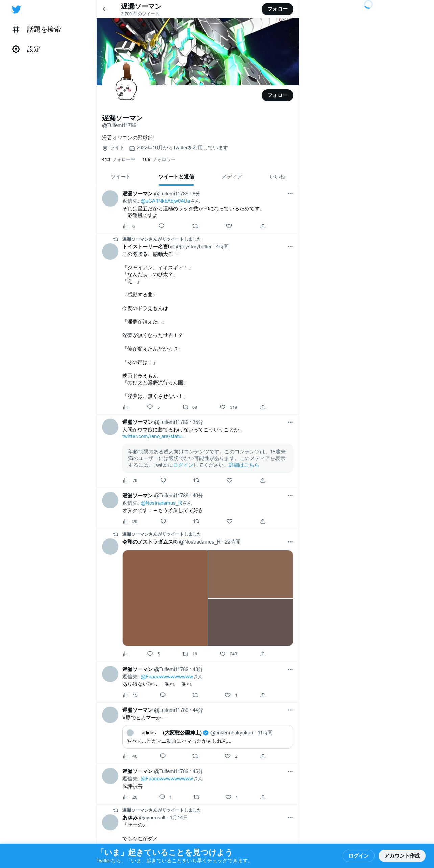Switch to the メディア tab
434x868 pixels.
[x=232, y=177]
